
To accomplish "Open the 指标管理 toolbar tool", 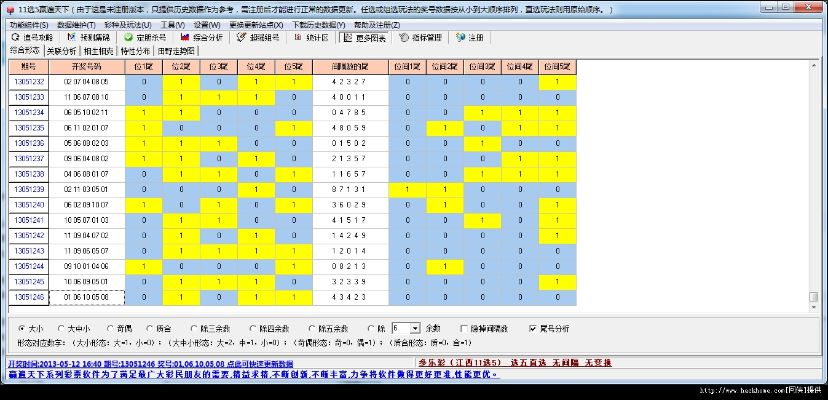I will (421, 38).
